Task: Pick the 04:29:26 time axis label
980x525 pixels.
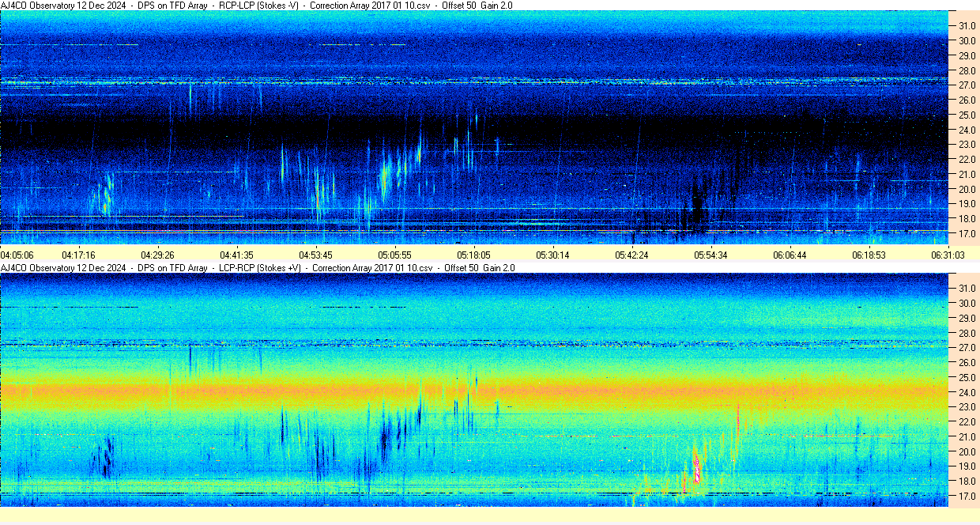Action: [157, 255]
